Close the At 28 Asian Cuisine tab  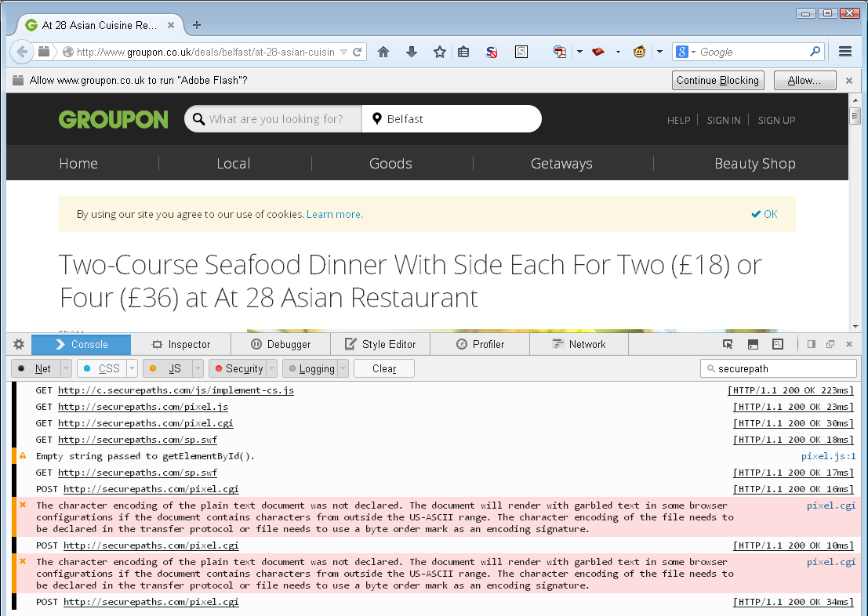[171, 25]
